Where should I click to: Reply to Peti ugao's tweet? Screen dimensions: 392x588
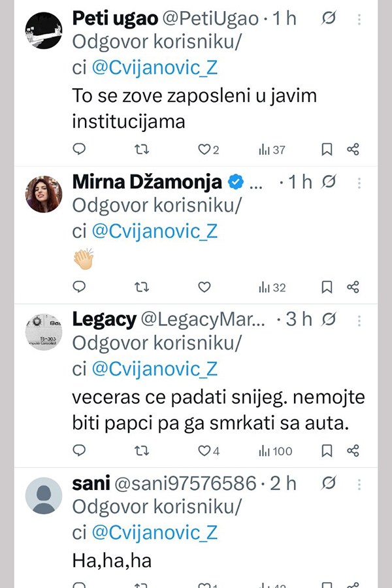point(79,150)
